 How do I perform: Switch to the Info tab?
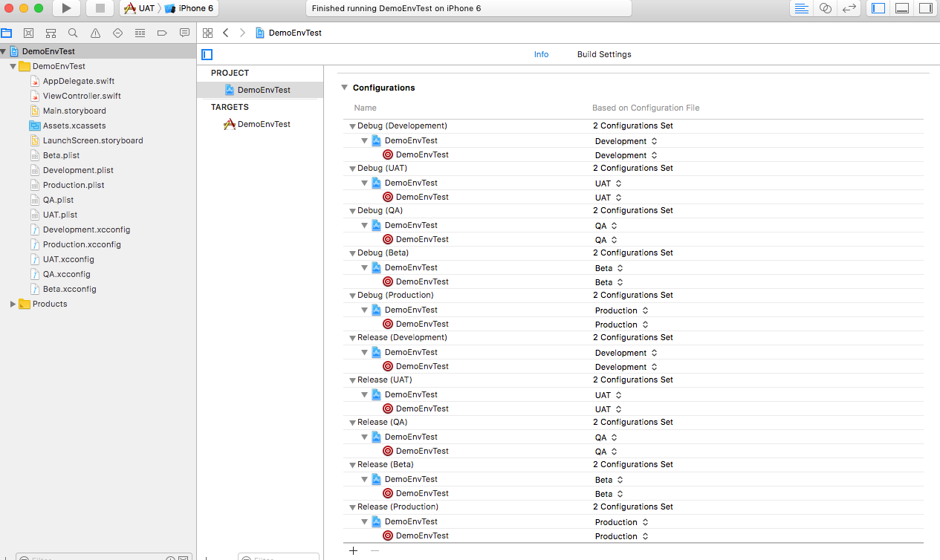pos(541,54)
